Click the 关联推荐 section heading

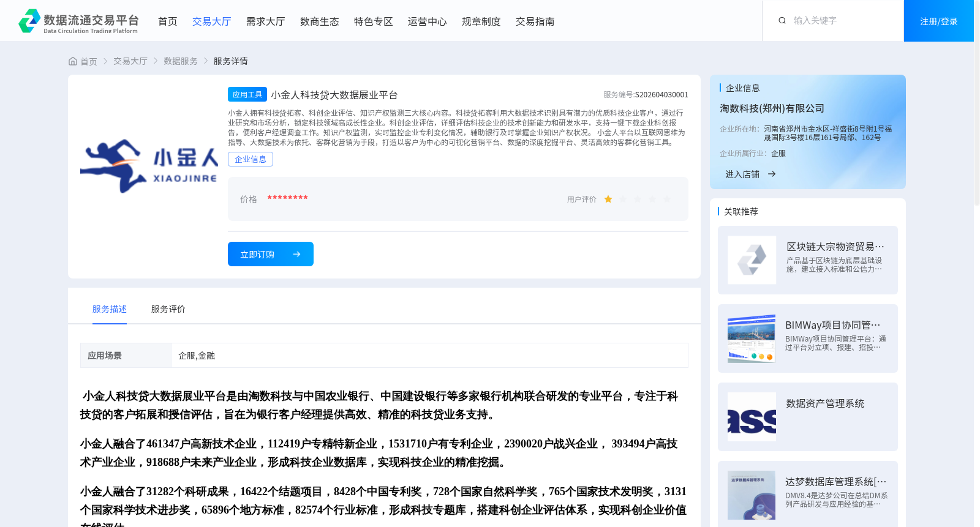(x=741, y=211)
